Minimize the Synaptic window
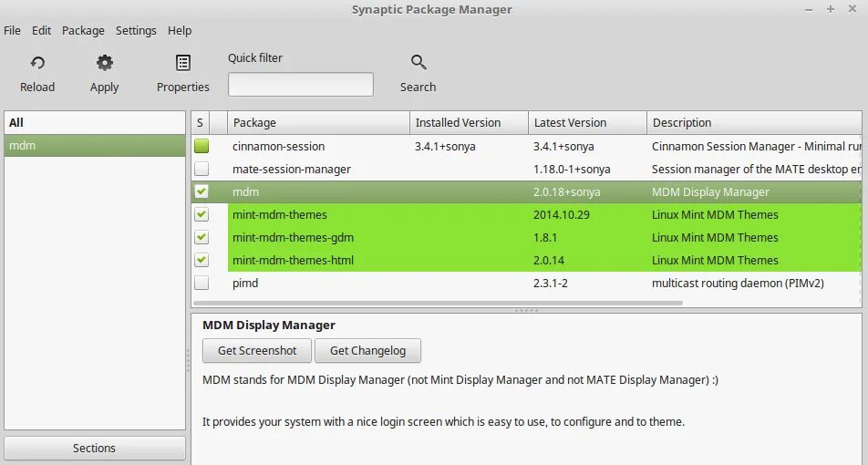This screenshot has width=868, height=465. coord(809,9)
